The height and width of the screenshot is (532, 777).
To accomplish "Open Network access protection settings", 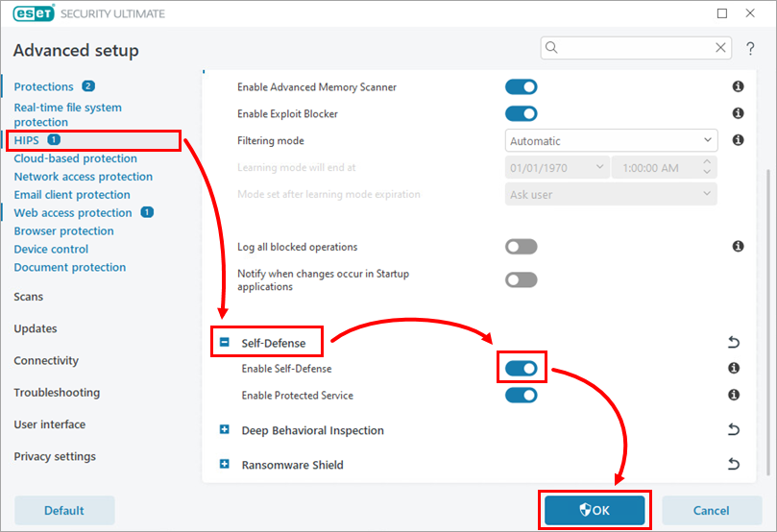I will [83, 177].
